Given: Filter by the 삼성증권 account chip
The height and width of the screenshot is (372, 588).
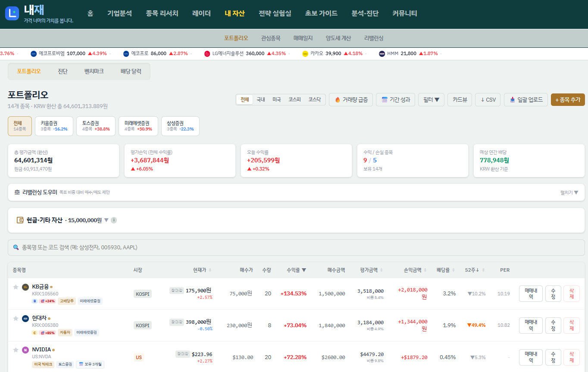Looking at the screenshot, I should [x=180, y=126].
